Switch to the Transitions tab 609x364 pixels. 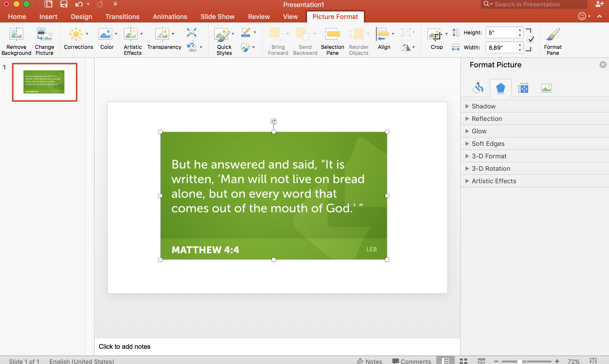coord(122,16)
